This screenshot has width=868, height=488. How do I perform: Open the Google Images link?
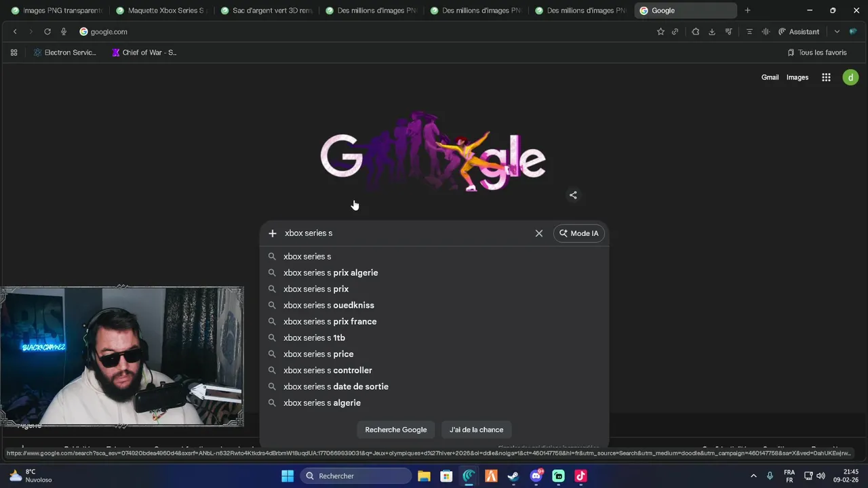[797, 77]
